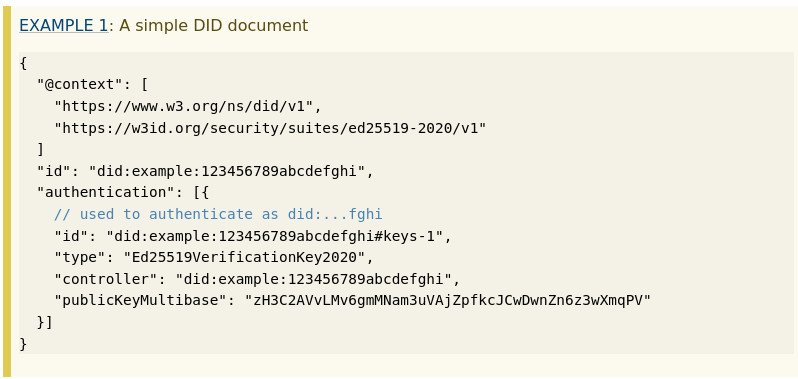
Task: Click the "publicKeyMultibase" key
Action: (x=141, y=301)
